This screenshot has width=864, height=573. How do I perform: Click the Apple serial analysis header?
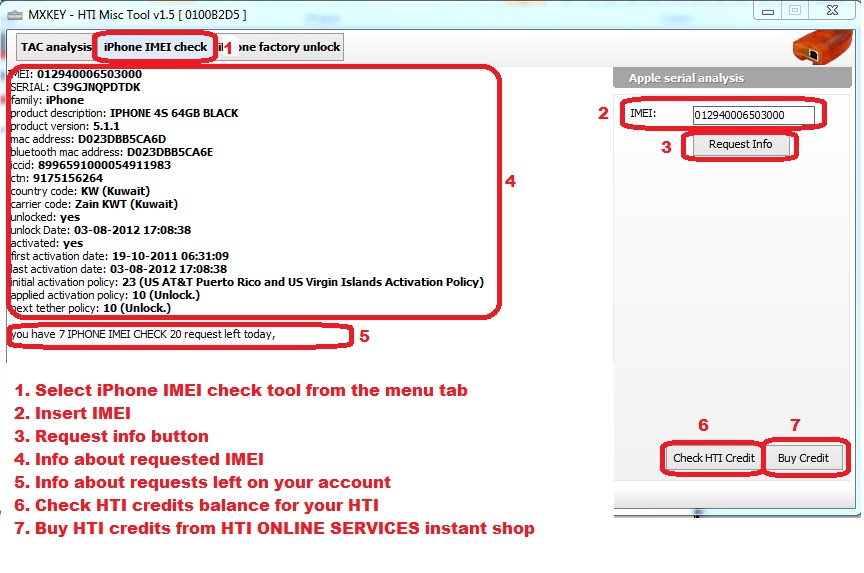point(732,78)
